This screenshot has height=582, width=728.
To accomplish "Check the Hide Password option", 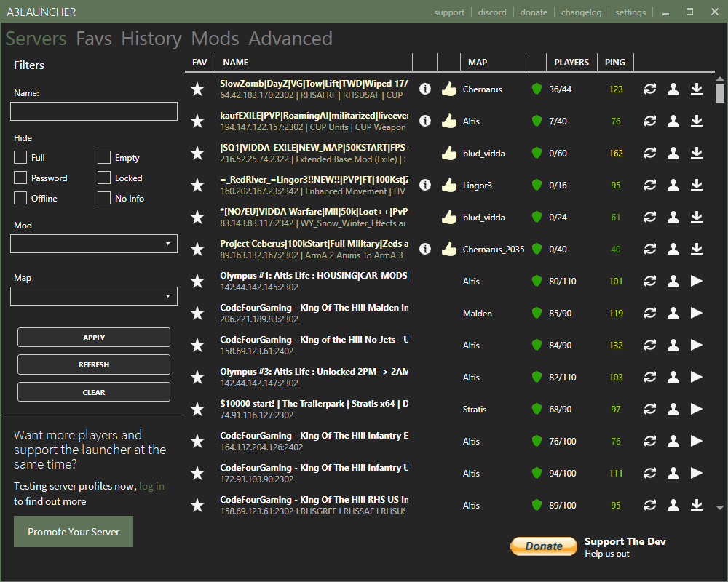I will click(x=20, y=178).
